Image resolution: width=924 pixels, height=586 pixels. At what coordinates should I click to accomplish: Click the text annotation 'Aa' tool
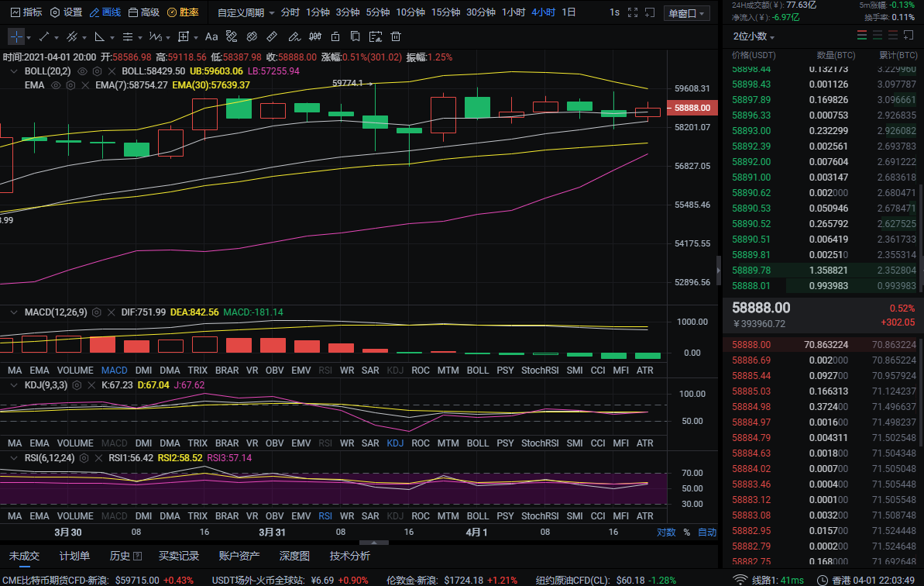pos(211,36)
